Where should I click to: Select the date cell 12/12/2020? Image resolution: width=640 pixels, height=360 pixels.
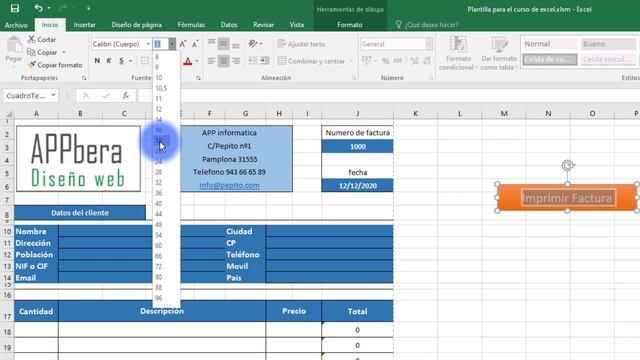click(358, 186)
